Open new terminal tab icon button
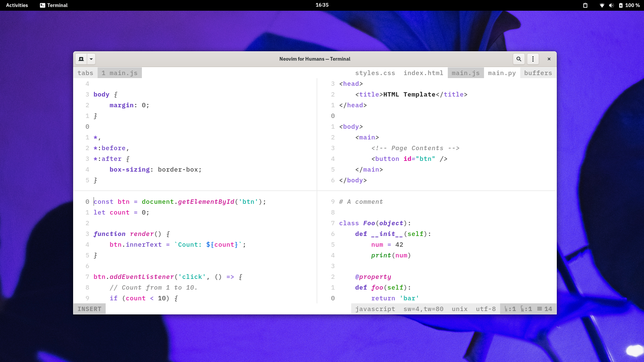The image size is (644, 362). [x=81, y=59]
